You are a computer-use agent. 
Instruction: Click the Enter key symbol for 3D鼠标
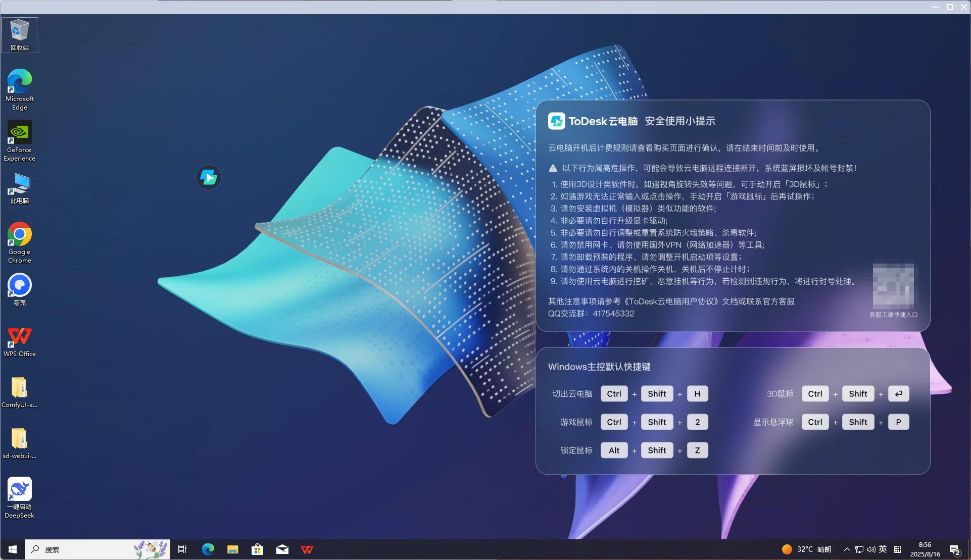(898, 394)
